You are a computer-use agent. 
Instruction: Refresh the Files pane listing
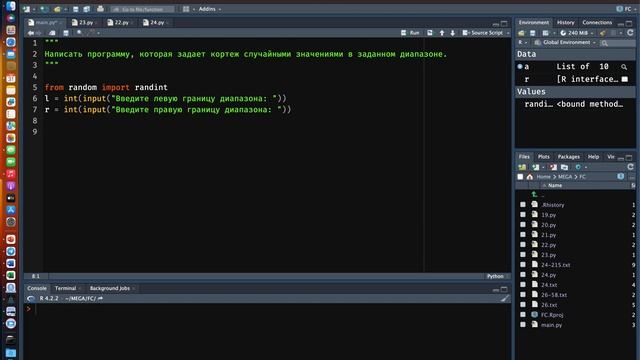click(630, 167)
